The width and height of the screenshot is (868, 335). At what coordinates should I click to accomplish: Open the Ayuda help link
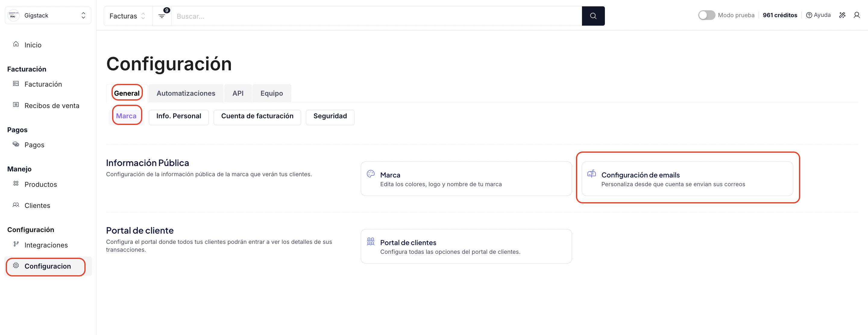pos(818,15)
